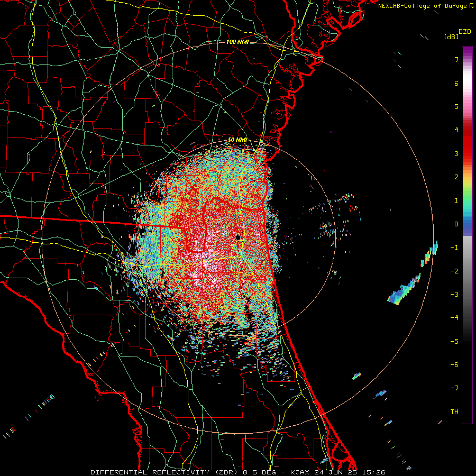This screenshot has width=476, height=476.
Task: Click the 100 NMI range ring label
Action: coord(237,42)
